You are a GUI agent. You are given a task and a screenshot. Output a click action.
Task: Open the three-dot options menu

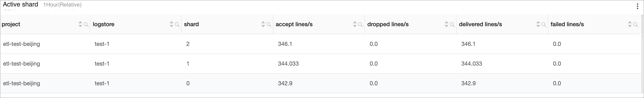637,6
